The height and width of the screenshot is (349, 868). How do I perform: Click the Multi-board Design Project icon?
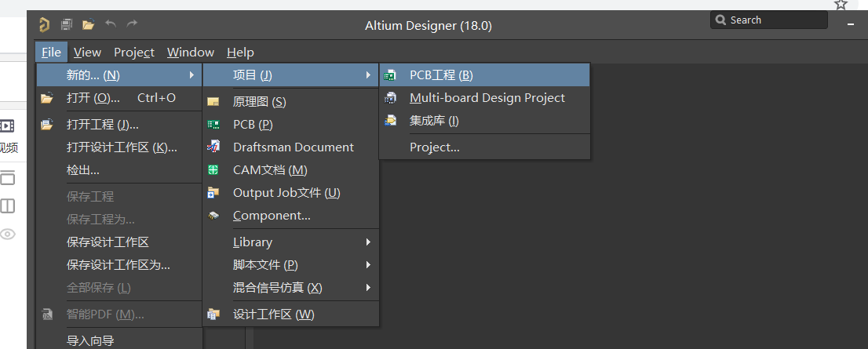pyautogui.click(x=390, y=98)
